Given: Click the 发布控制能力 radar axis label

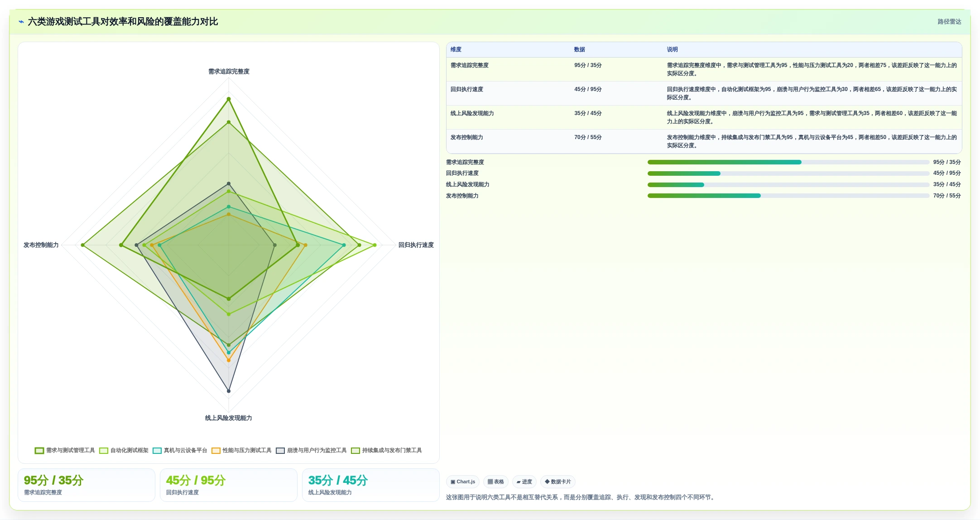Looking at the screenshot, I should (41, 245).
